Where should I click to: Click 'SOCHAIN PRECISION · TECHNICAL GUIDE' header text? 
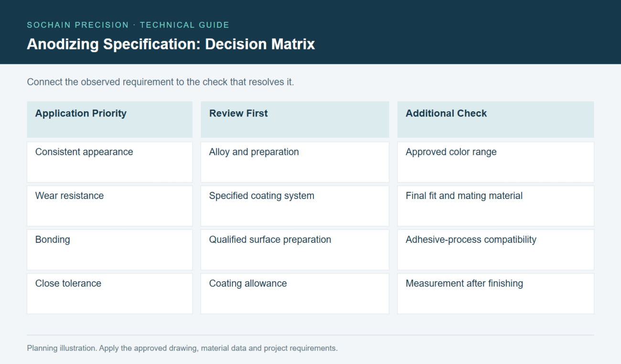pos(128,25)
